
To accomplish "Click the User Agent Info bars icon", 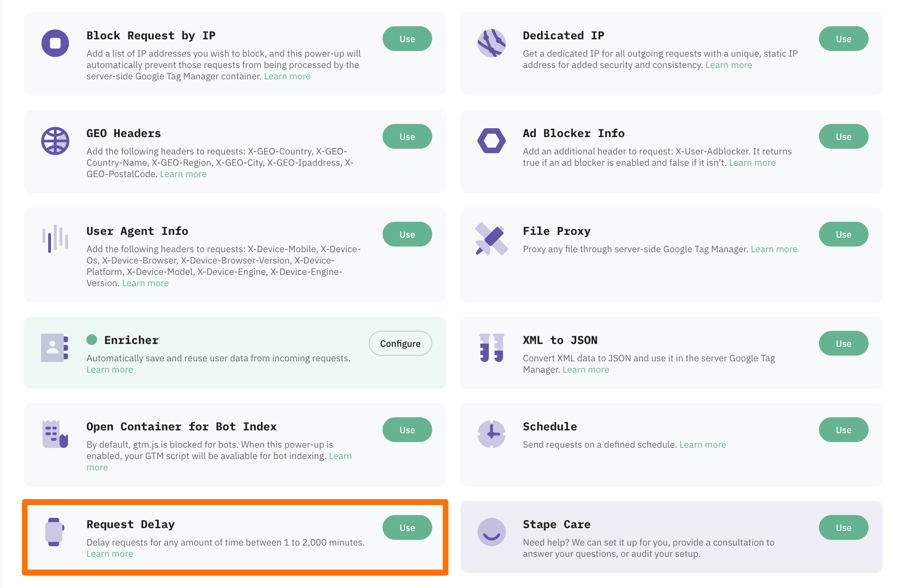I will click(55, 238).
